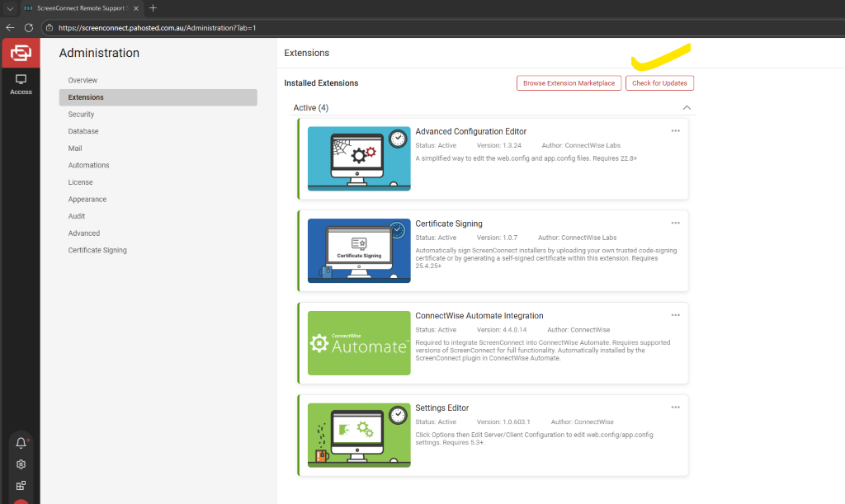
Task: Click the ScreenConnect red logo icon
Action: click(x=21, y=53)
